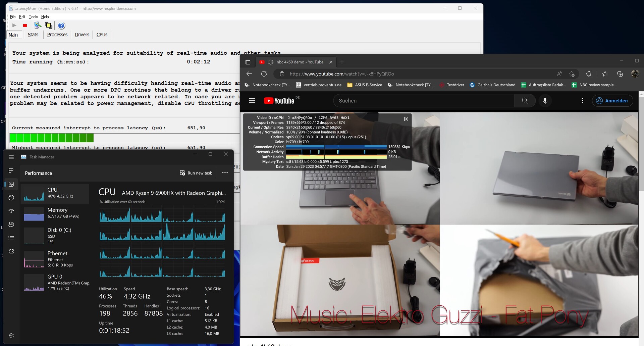Start YouTube voice search with microphone
Image resolution: width=644 pixels, height=346 pixels.
545,101
